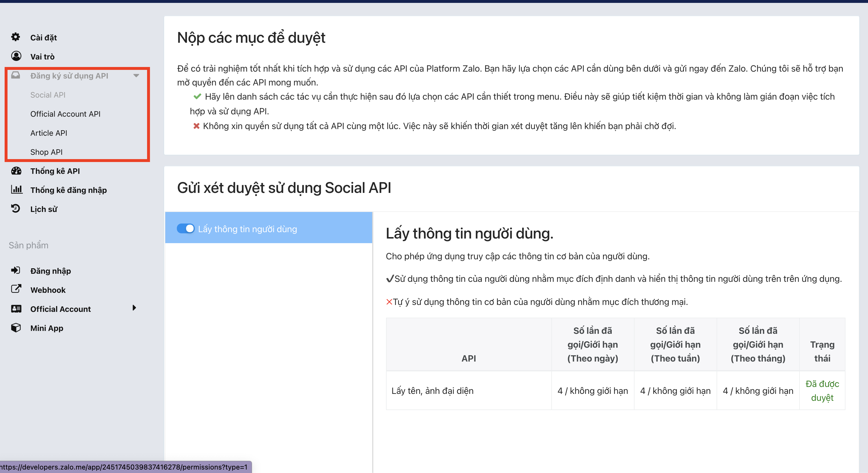The height and width of the screenshot is (473, 868).
Task: Open the Official Account API submenu item
Action: pos(65,114)
